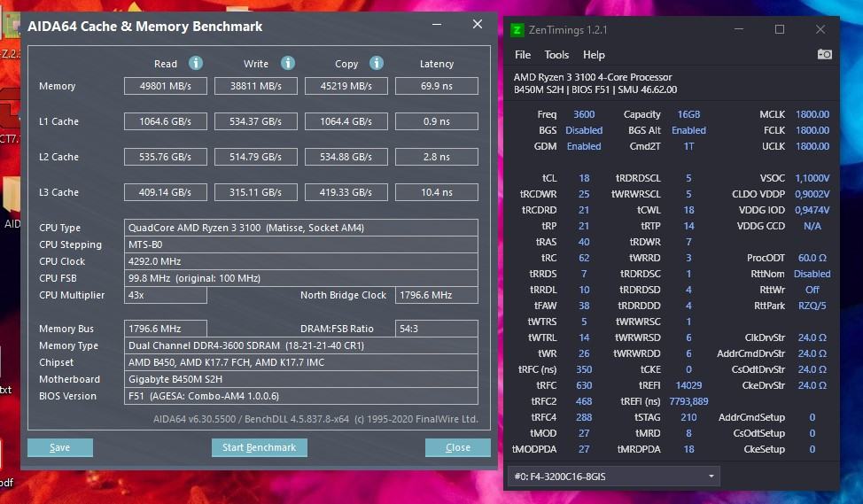Click CPU Clock field 4292.0 MHz
Image resolution: width=863 pixels, height=504 pixels.
[301, 261]
